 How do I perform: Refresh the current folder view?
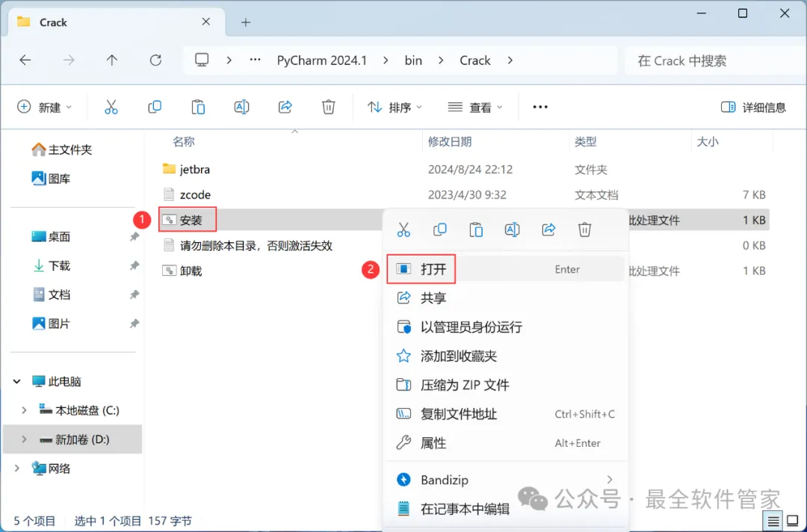[155, 61]
